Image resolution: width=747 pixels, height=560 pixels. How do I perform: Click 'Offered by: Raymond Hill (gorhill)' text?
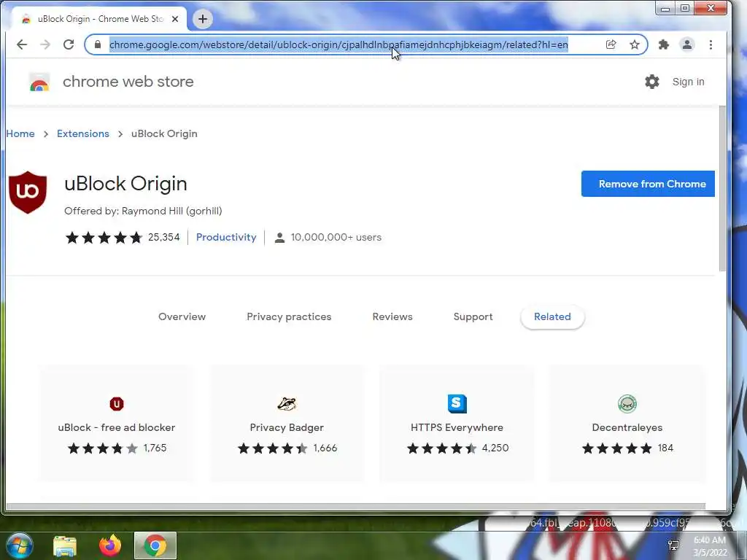click(x=143, y=211)
